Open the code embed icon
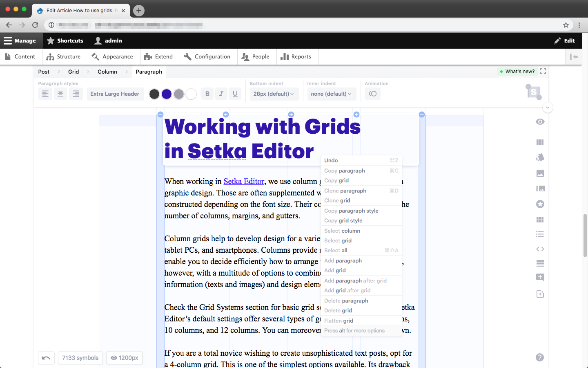Screen dimensions: 588x368 coord(540,249)
